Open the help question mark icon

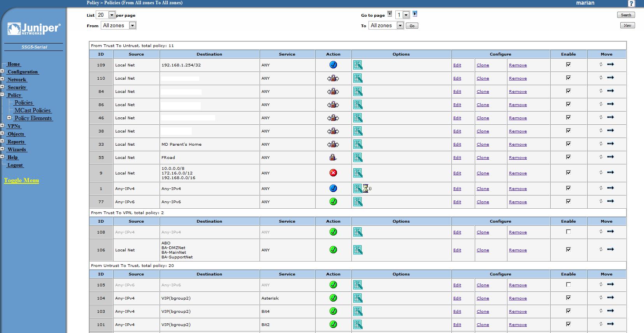click(632, 3)
